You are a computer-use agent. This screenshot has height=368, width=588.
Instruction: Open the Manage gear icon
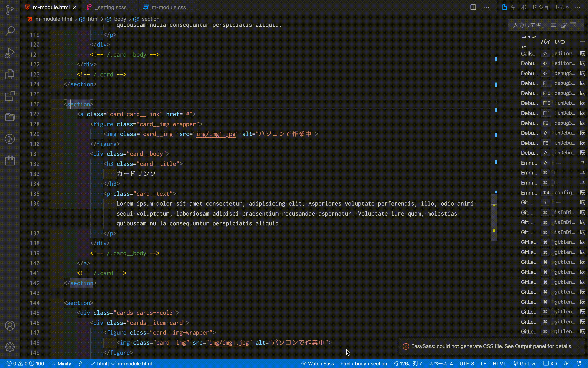pos(10,347)
